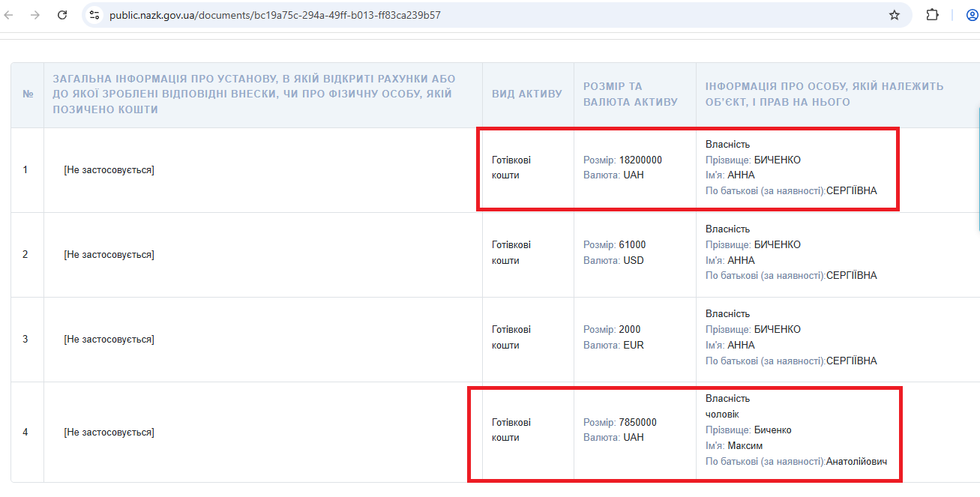Open the site information icon
Viewport: 980px width, 497px height.
coord(94,15)
